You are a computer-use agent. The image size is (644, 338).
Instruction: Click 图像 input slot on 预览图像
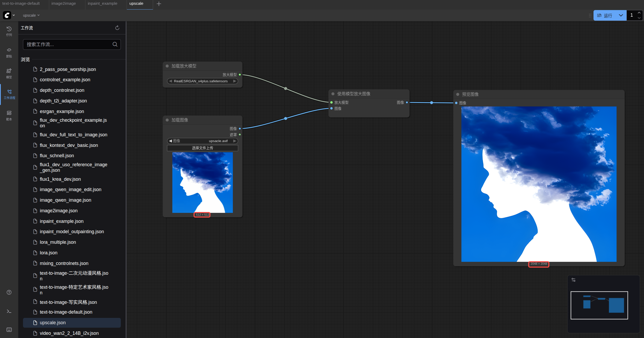(456, 103)
